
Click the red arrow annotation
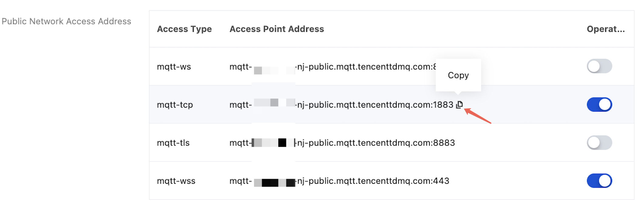pyautogui.click(x=478, y=116)
